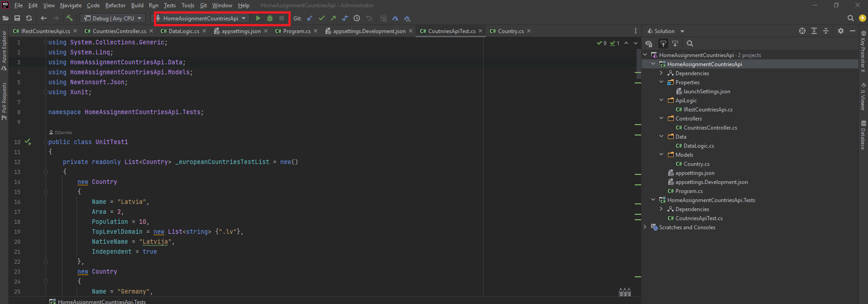Viewport: 868px width, 304px height.
Task: Navigate back with the left arrow
Action: pyautogui.click(x=43, y=18)
